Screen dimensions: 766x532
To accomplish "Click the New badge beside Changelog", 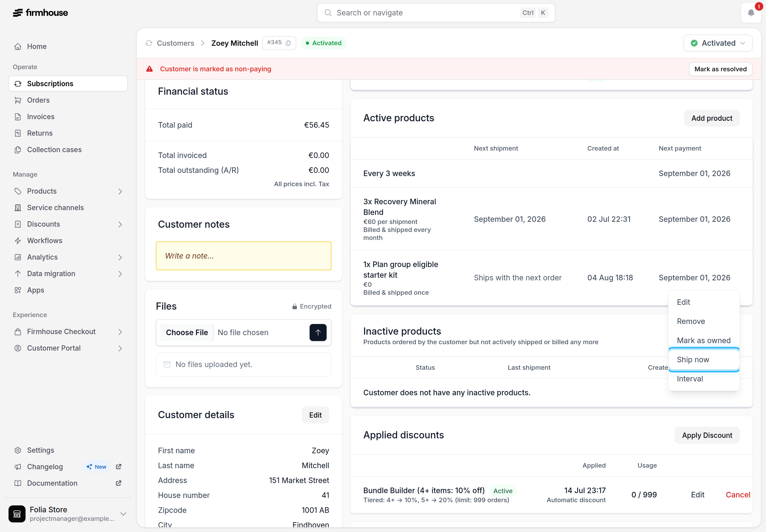I will tap(96, 467).
